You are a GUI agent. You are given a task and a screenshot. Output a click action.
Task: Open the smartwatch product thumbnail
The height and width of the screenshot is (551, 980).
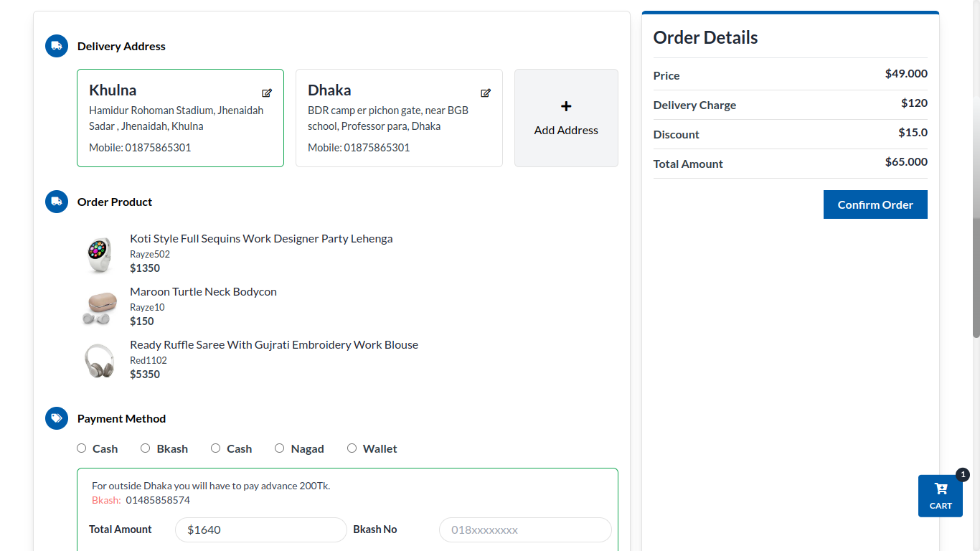click(100, 254)
